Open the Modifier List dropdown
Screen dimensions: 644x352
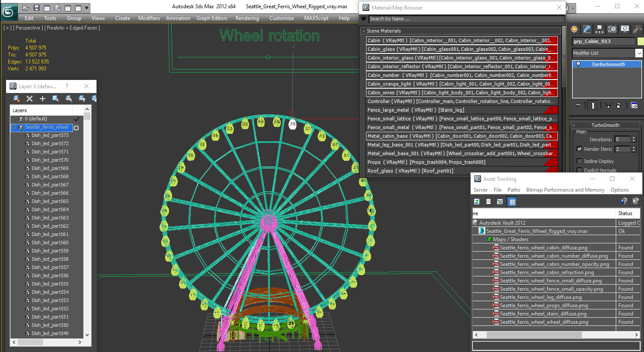[x=639, y=53]
